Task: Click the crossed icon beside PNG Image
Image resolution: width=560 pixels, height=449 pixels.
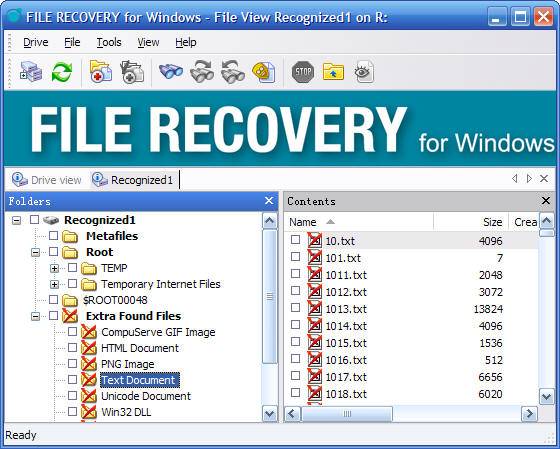Action: 89,364
